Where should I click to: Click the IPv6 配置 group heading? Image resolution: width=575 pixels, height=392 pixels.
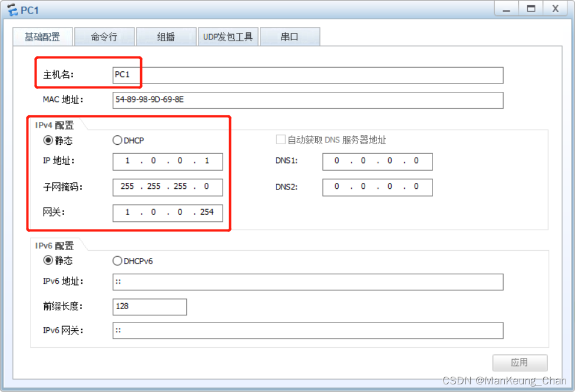(x=54, y=246)
